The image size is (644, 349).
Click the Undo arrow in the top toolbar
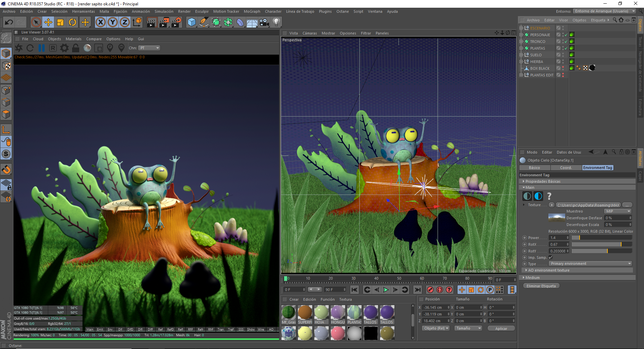[9, 22]
